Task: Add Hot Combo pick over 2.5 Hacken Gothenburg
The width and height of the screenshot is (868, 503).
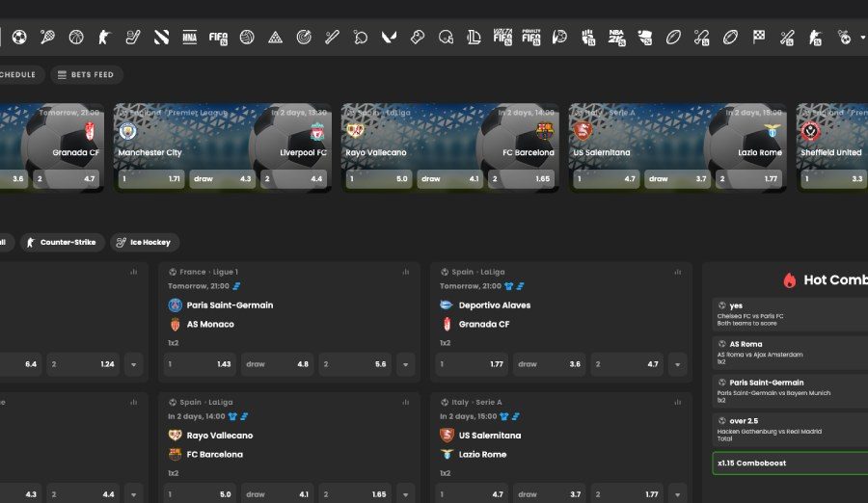Action: pyautogui.click(x=790, y=430)
